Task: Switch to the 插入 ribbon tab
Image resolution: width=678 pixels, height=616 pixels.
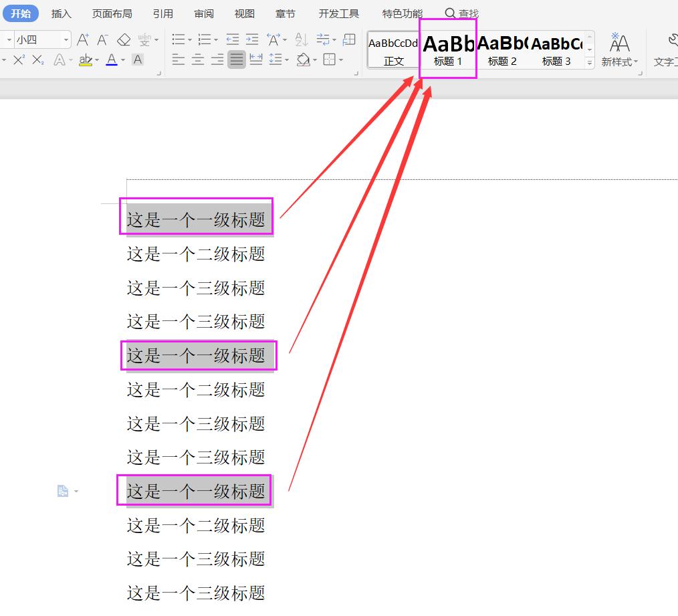Action: tap(61, 13)
